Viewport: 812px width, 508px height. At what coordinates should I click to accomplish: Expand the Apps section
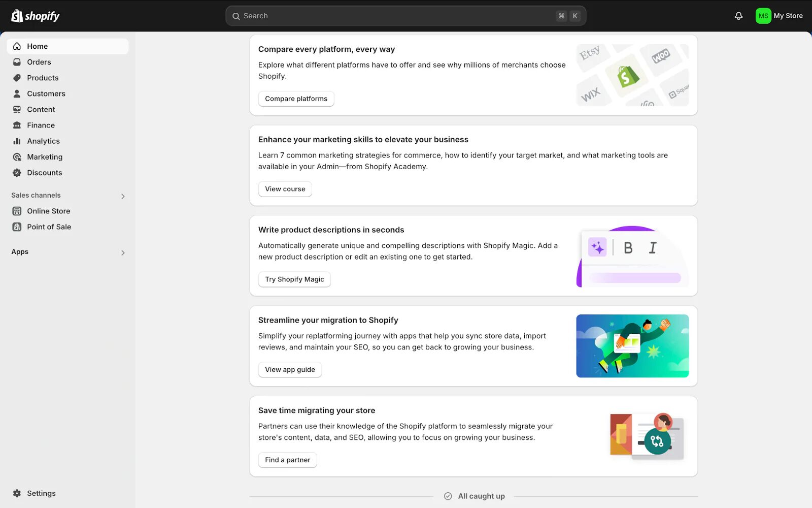pos(123,252)
